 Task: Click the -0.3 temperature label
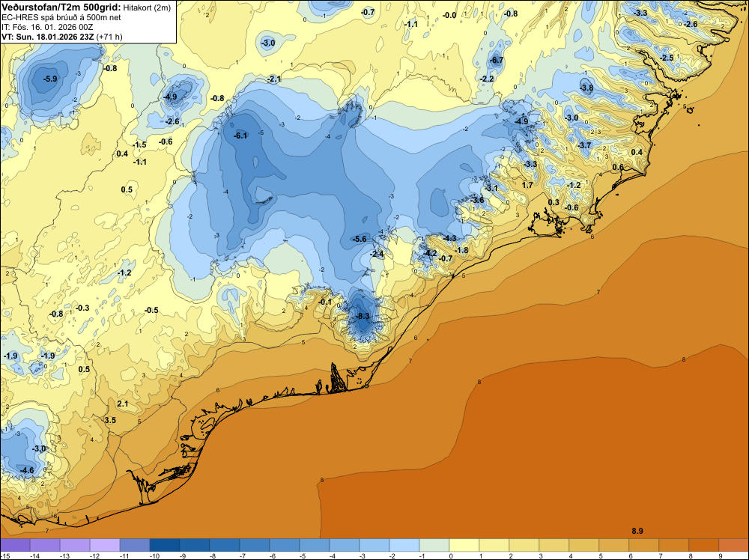[x=82, y=308]
